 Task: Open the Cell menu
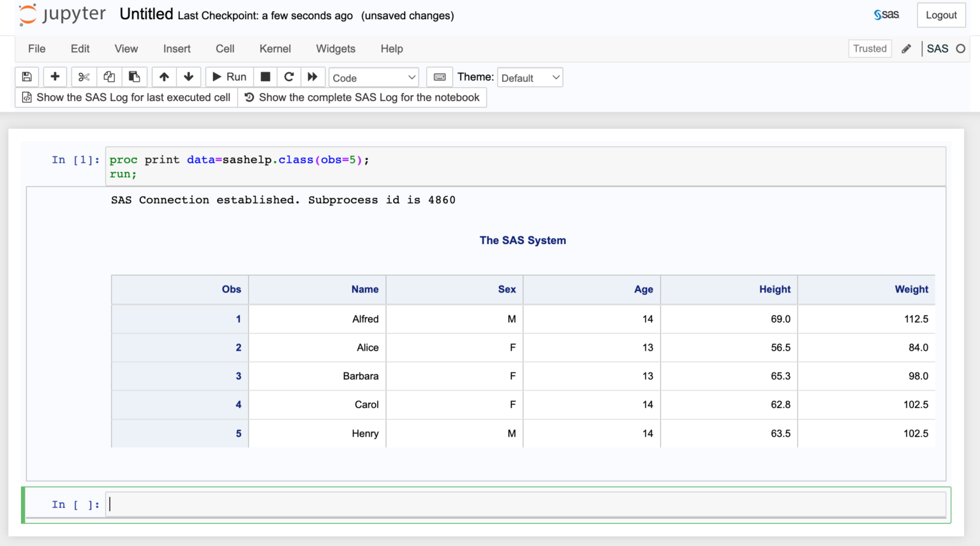click(225, 49)
